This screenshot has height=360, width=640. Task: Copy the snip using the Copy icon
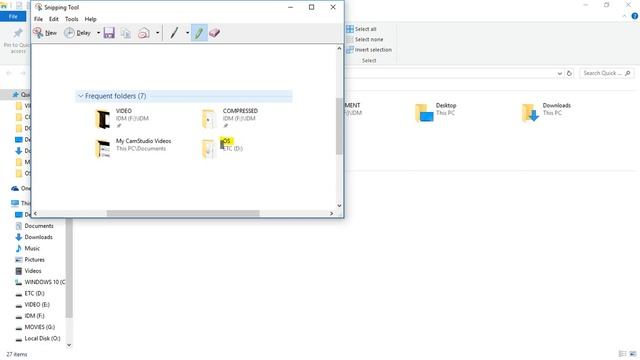point(126,33)
